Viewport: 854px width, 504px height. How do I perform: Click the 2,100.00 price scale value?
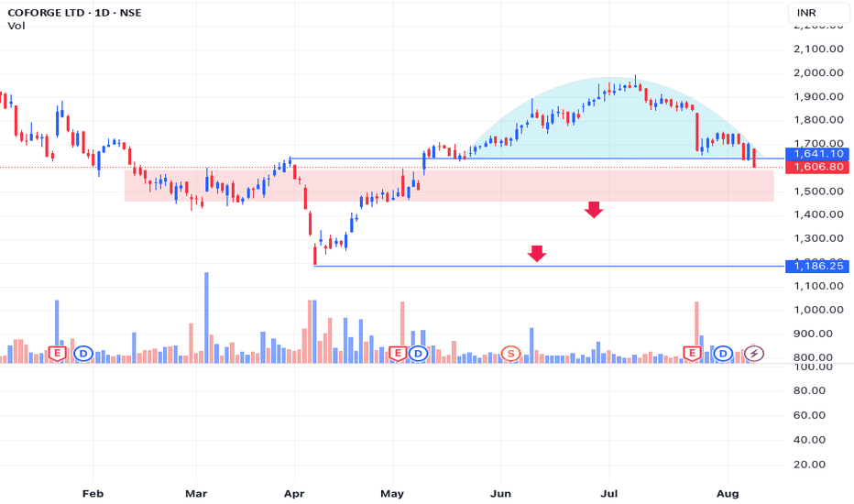click(x=818, y=49)
